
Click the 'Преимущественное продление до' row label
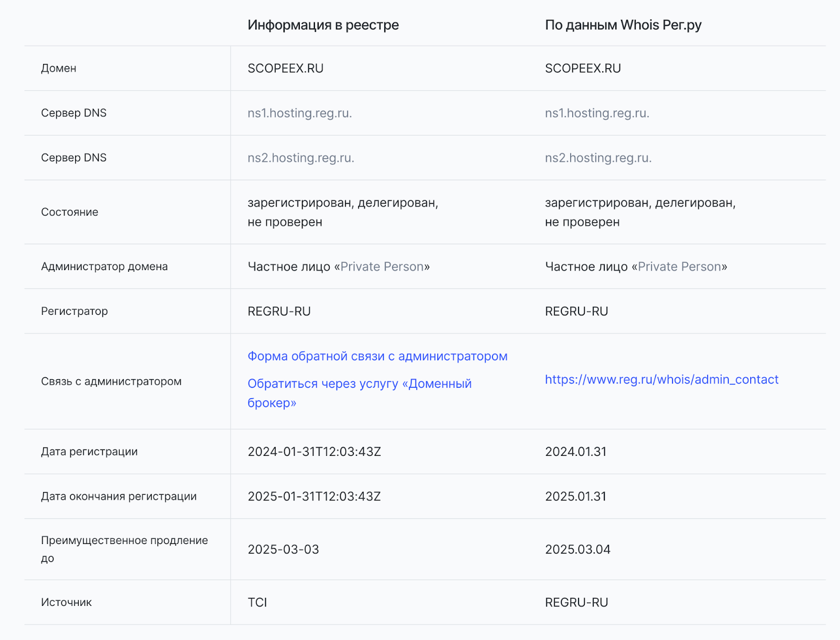click(x=124, y=549)
